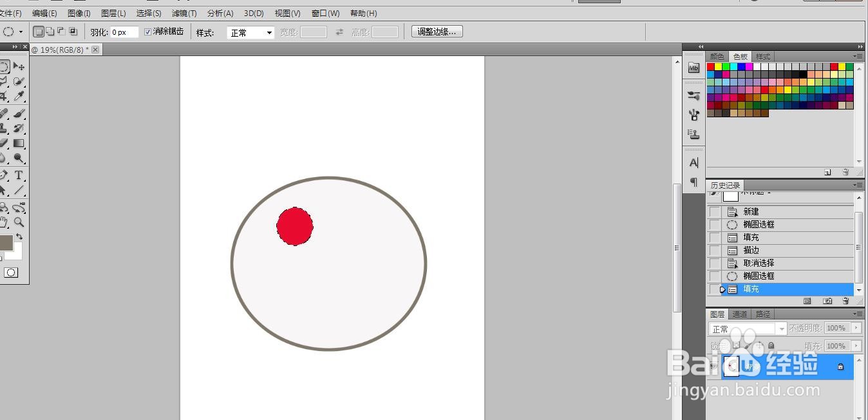Open History panel flyout menu

(x=859, y=185)
